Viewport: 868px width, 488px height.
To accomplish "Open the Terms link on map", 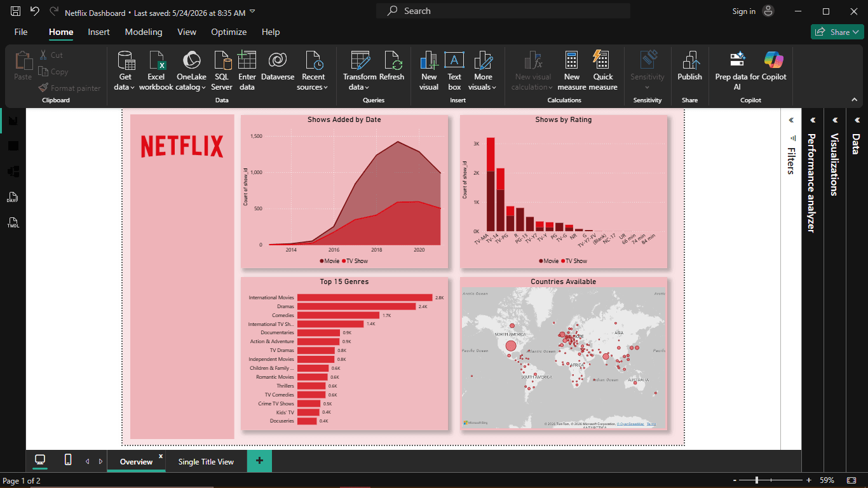I will point(651,424).
